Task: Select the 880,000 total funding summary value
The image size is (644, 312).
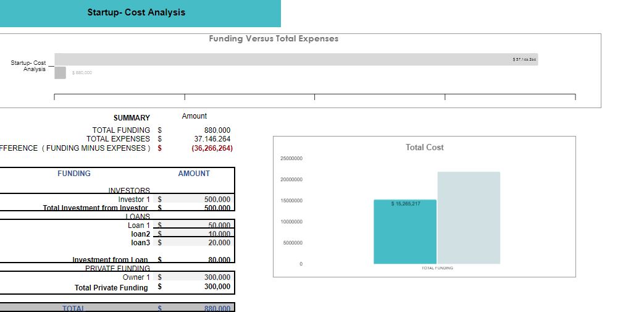Action: [217, 130]
